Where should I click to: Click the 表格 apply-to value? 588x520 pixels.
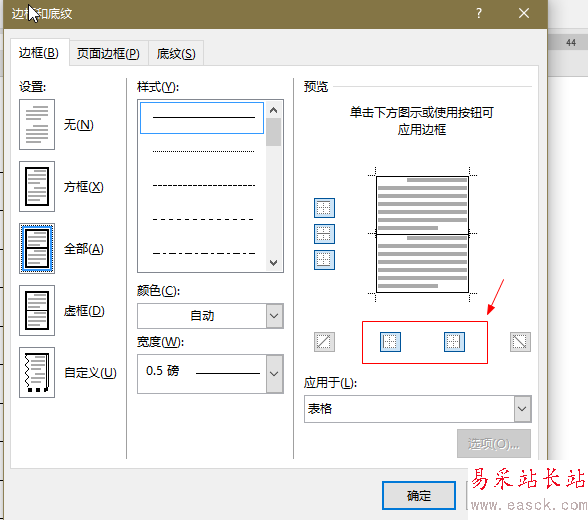(320, 409)
